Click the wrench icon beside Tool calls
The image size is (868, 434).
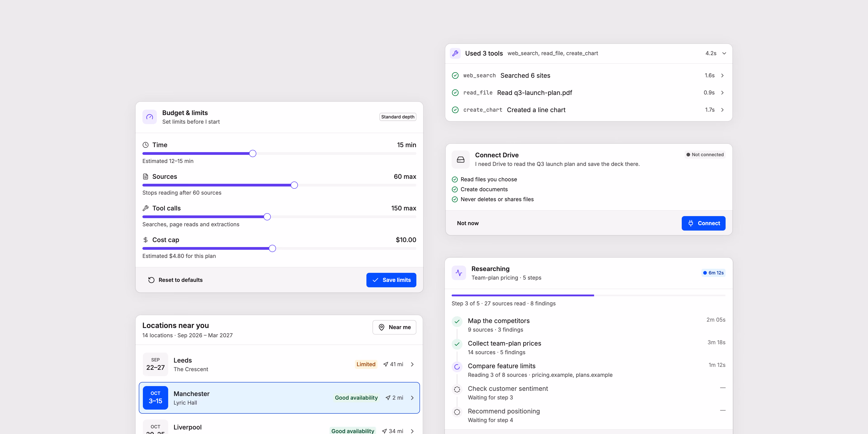[x=146, y=208]
